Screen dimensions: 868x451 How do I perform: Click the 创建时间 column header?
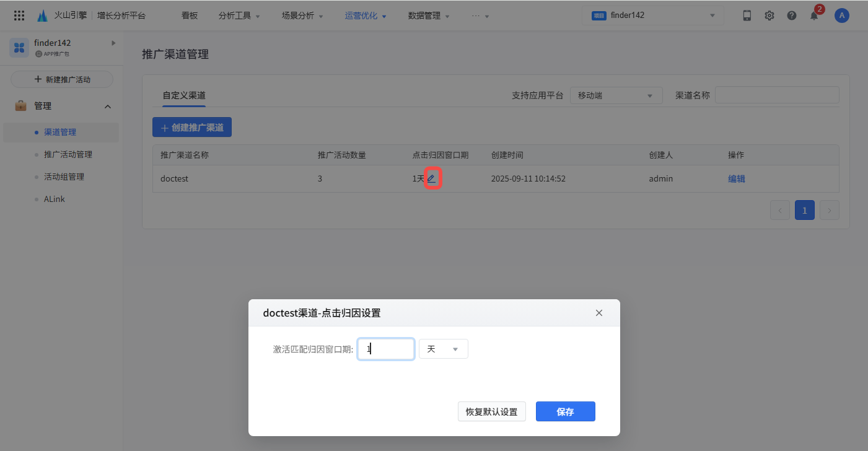pyautogui.click(x=507, y=155)
